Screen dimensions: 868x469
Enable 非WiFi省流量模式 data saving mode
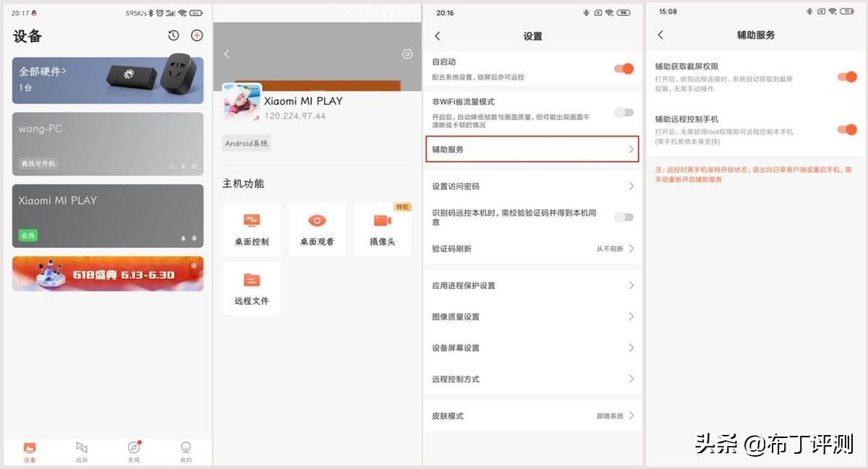(623, 112)
